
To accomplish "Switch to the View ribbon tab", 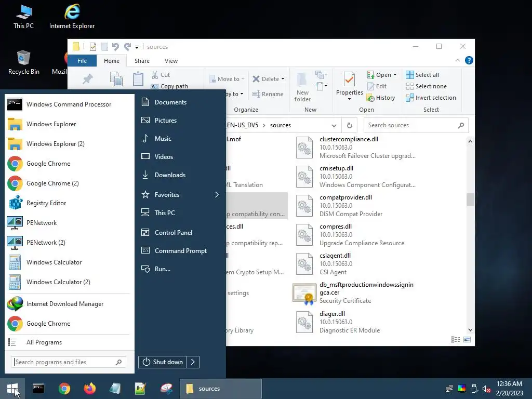I will pyautogui.click(x=171, y=61).
